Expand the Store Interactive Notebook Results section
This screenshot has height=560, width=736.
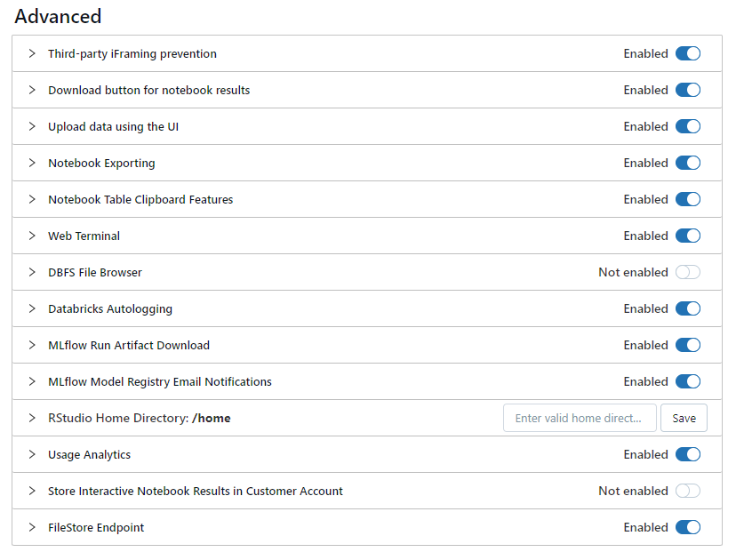pyautogui.click(x=32, y=491)
